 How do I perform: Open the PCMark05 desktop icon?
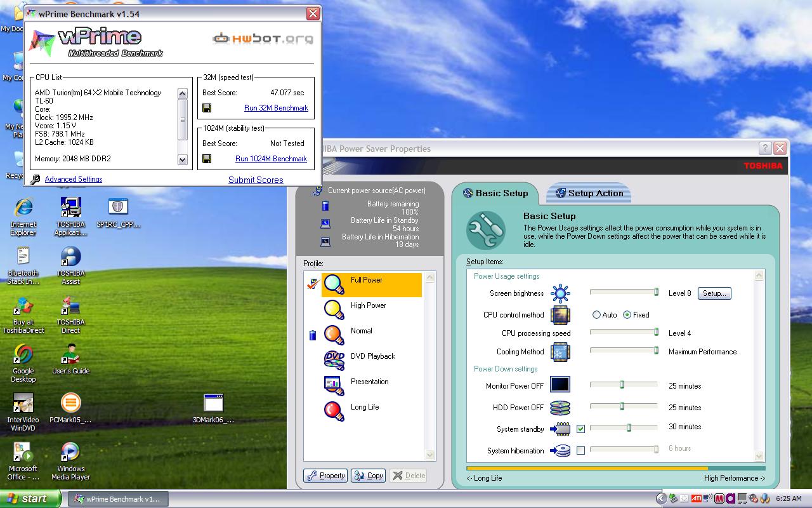[70, 408]
